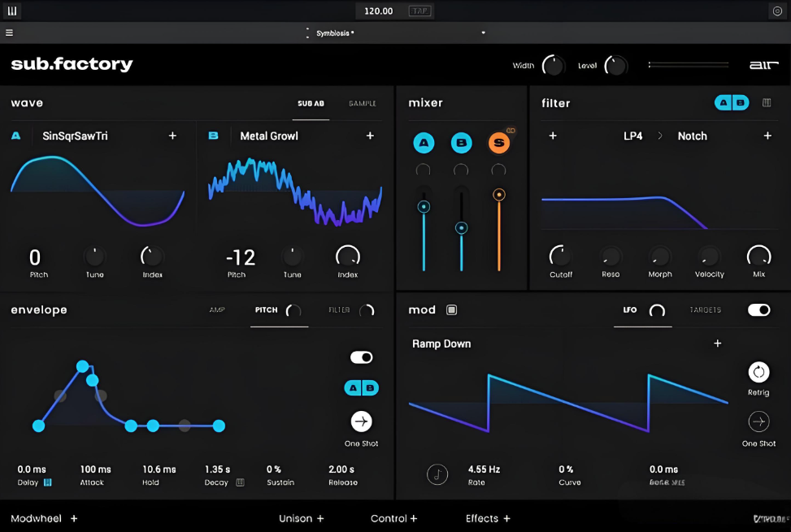The height and width of the screenshot is (532, 791).
Task: Switch to the SAMPLE wave tab
Action: [363, 103]
